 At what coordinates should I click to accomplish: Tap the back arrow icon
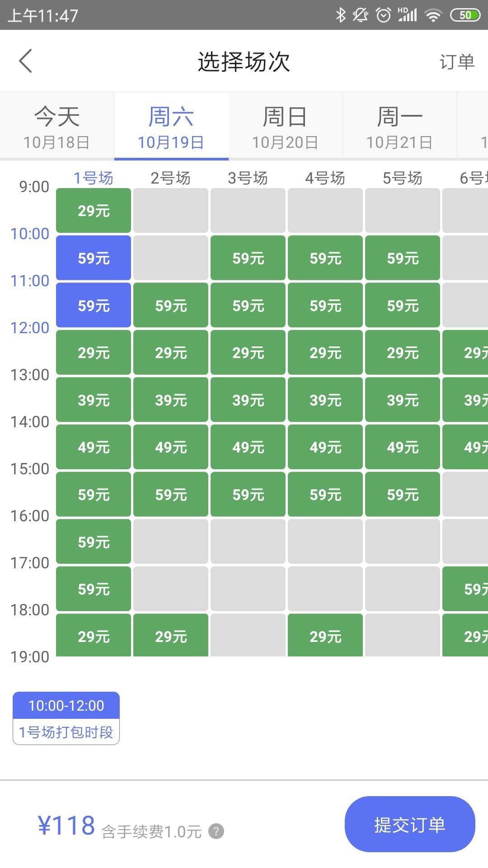[x=26, y=61]
